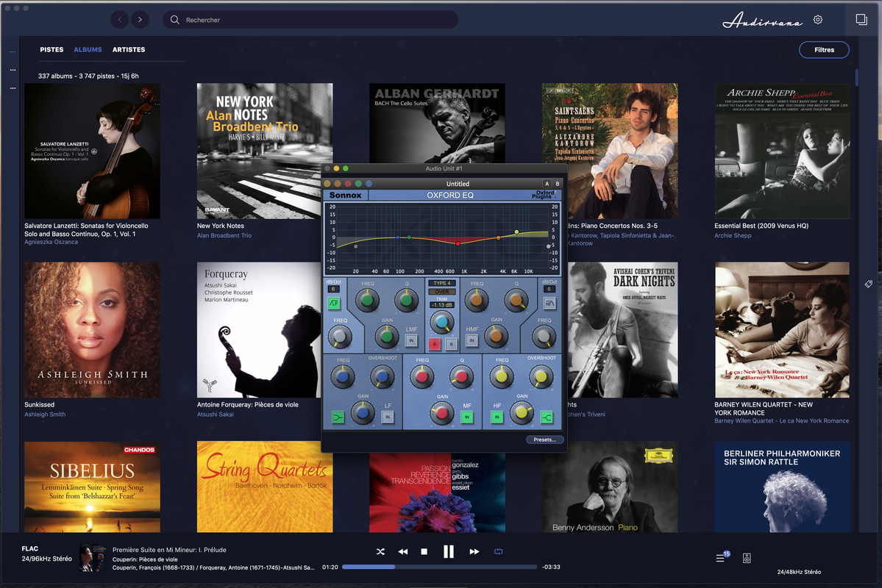Switch to the PISTES tab
Image resolution: width=882 pixels, height=588 pixels.
(51, 49)
